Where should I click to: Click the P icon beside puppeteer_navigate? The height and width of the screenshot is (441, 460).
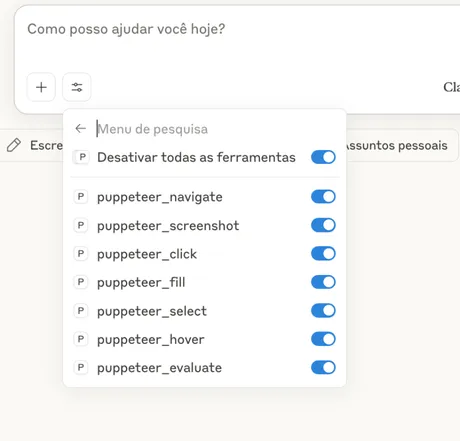coord(81,197)
